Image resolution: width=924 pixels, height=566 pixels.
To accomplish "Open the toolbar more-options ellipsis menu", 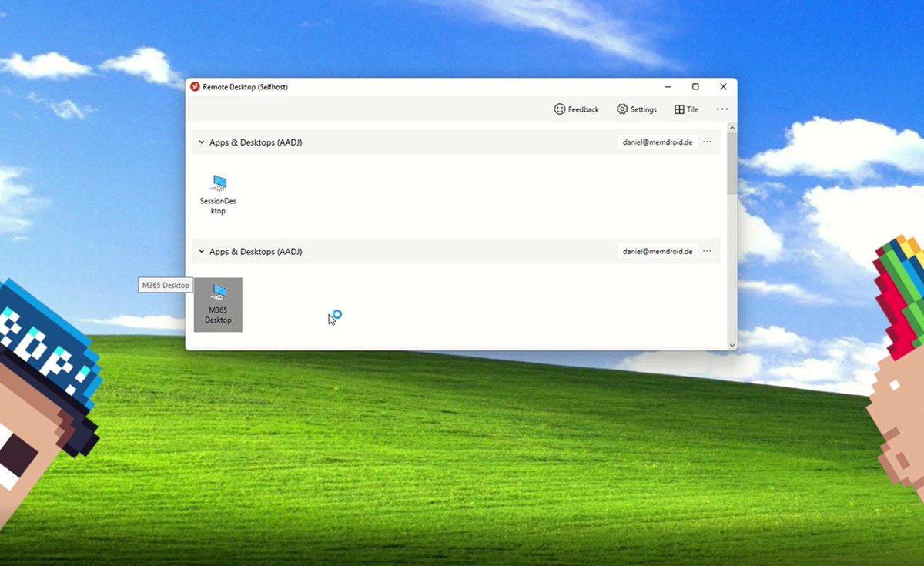I will [x=722, y=109].
